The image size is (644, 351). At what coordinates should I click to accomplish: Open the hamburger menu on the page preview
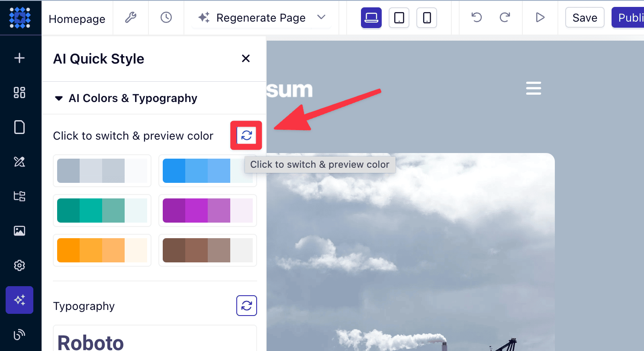coord(534,88)
